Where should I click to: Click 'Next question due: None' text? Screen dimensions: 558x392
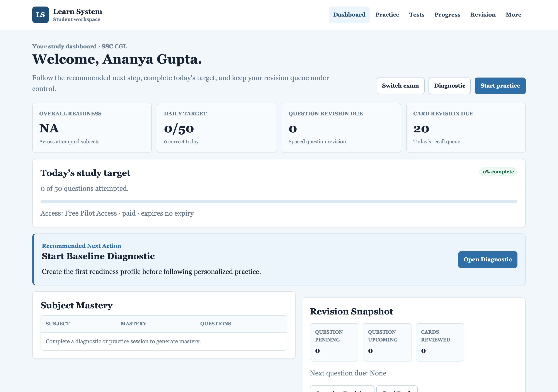click(x=348, y=373)
